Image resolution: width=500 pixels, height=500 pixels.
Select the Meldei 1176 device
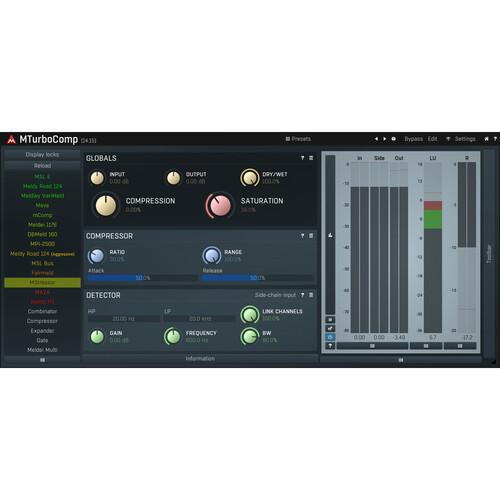42,225
